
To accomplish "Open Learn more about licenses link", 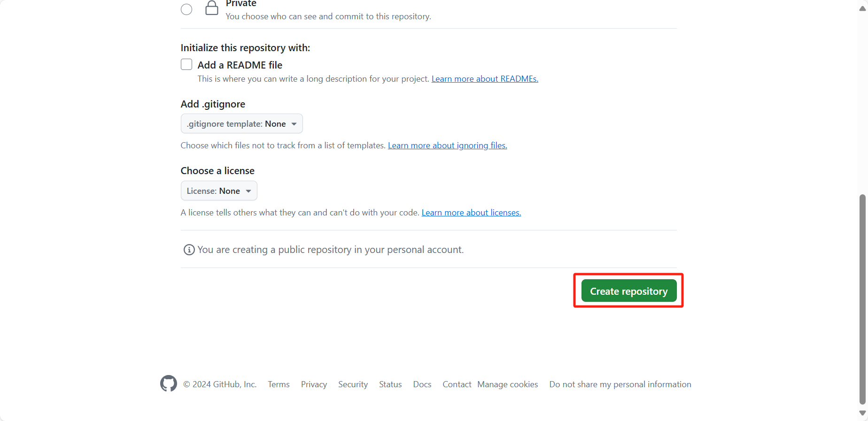I will click(x=471, y=213).
